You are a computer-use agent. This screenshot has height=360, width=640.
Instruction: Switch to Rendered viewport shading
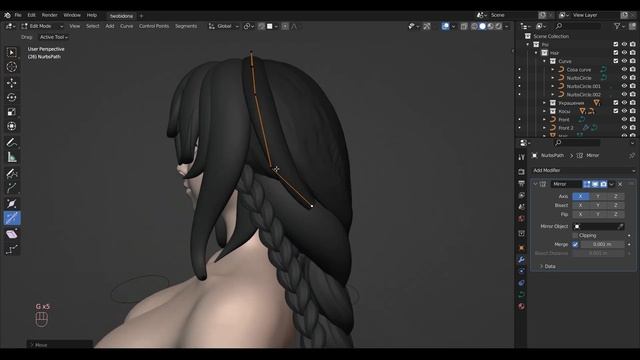click(x=499, y=26)
